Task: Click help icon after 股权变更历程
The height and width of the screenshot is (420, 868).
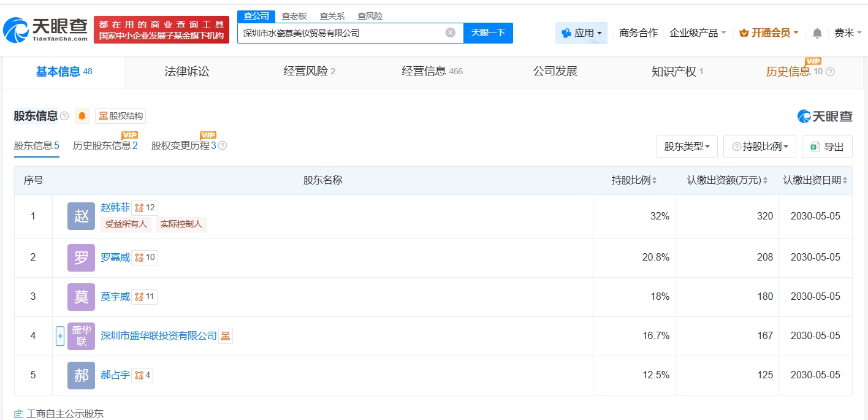Action: tap(223, 146)
